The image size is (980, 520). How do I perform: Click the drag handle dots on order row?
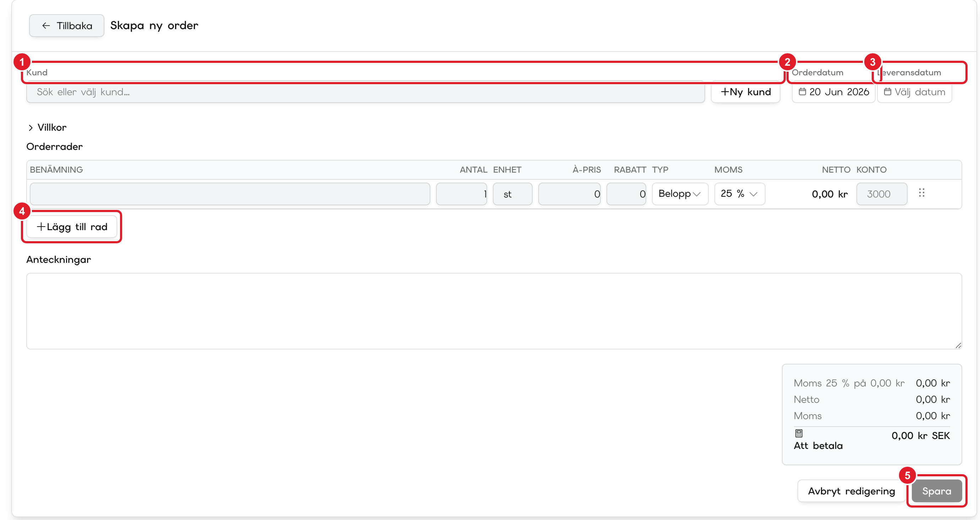click(921, 193)
